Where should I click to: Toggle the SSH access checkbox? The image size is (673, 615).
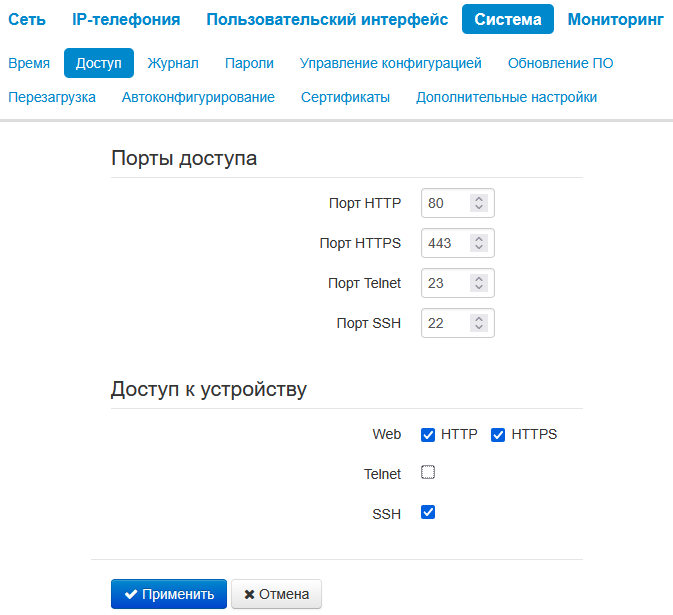[x=428, y=513]
